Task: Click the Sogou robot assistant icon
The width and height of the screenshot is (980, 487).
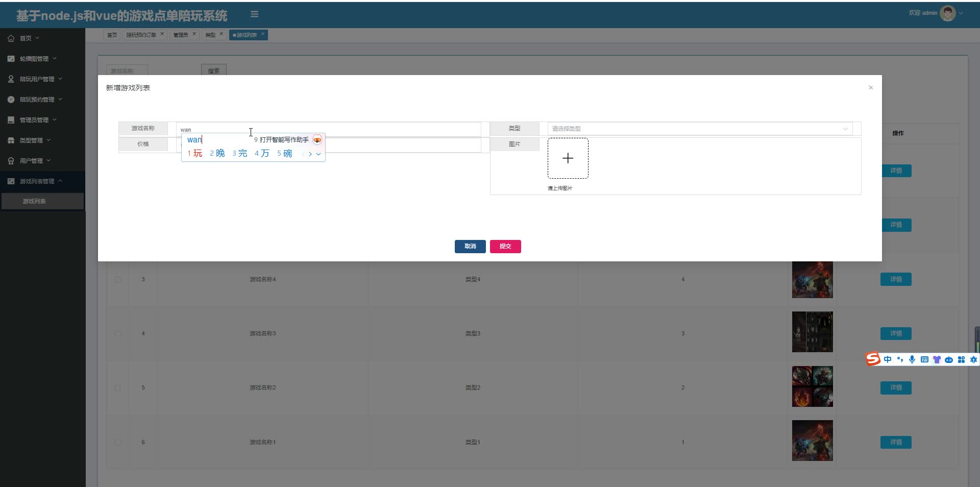Action: click(949, 360)
